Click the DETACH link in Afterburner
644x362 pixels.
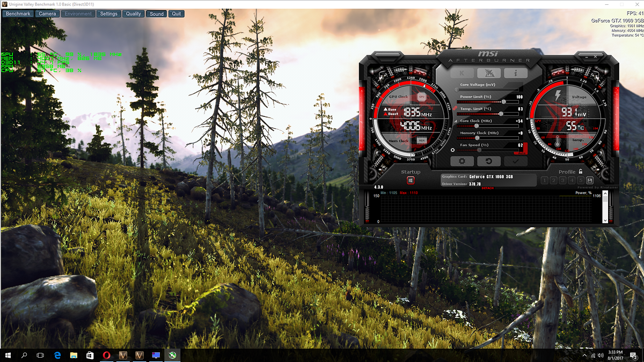(488, 188)
